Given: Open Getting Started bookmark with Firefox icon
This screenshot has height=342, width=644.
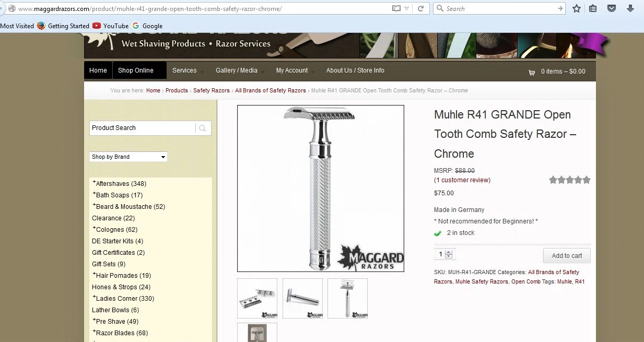Looking at the screenshot, I should point(63,26).
